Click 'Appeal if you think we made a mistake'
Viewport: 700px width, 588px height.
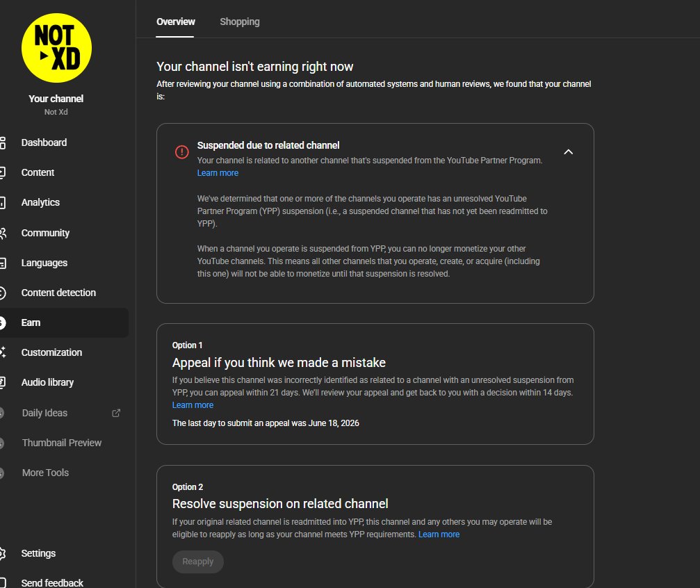point(279,363)
